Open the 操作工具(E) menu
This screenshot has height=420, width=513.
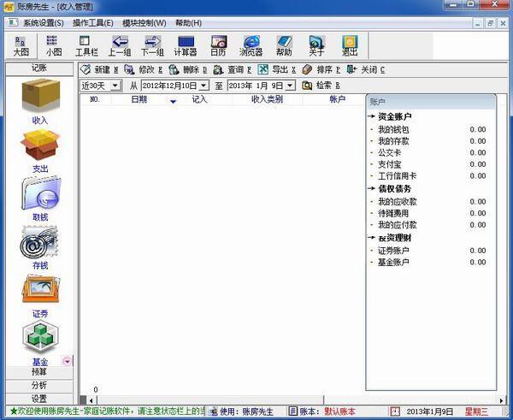click(93, 23)
